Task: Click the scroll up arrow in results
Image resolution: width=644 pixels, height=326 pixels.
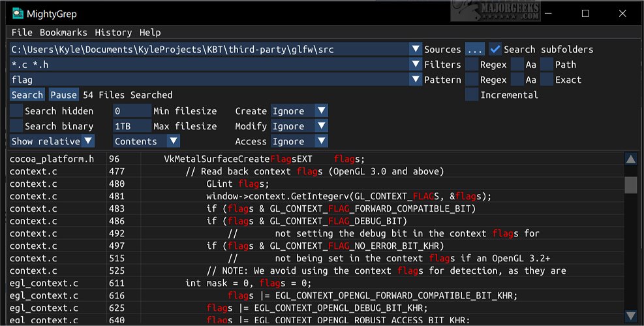Action: [630, 159]
